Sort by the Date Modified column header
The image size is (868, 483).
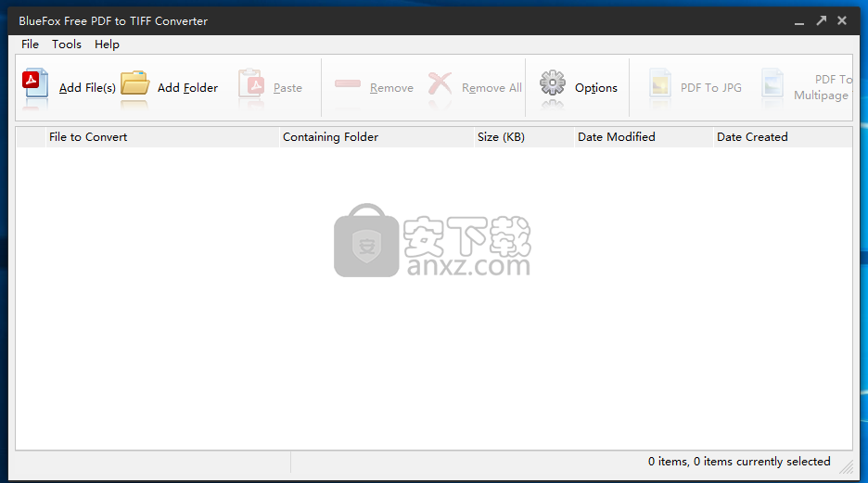pos(644,136)
